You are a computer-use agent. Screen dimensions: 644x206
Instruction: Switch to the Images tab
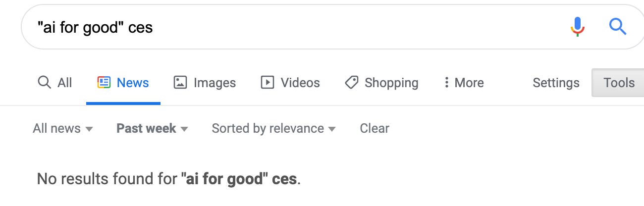point(205,83)
